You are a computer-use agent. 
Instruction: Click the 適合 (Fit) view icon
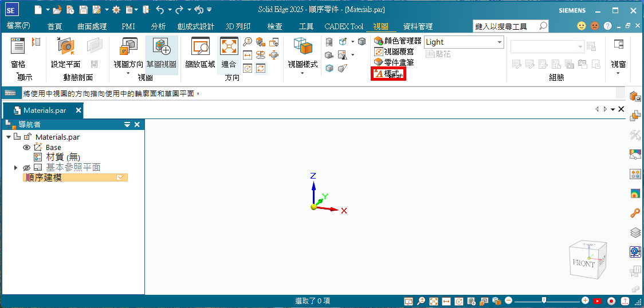tap(229, 46)
